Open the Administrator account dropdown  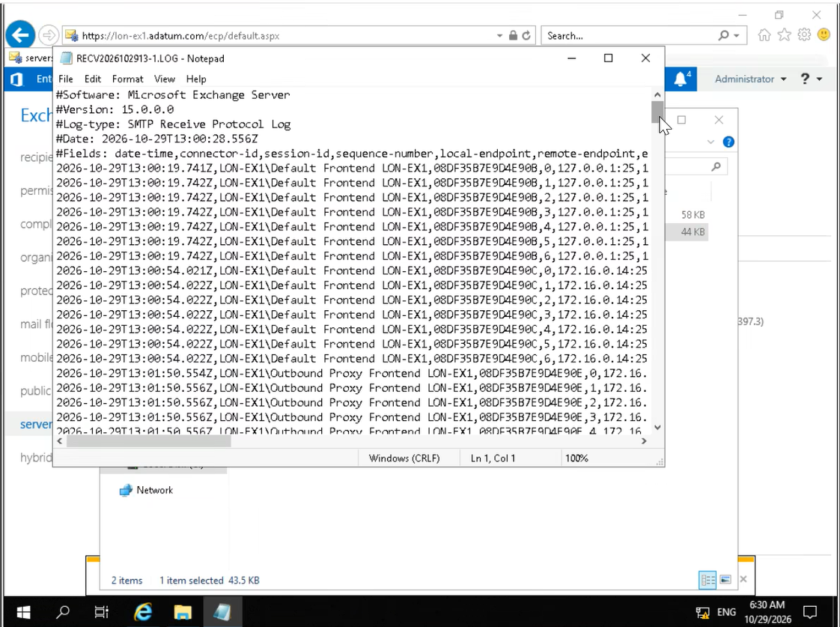click(751, 79)
